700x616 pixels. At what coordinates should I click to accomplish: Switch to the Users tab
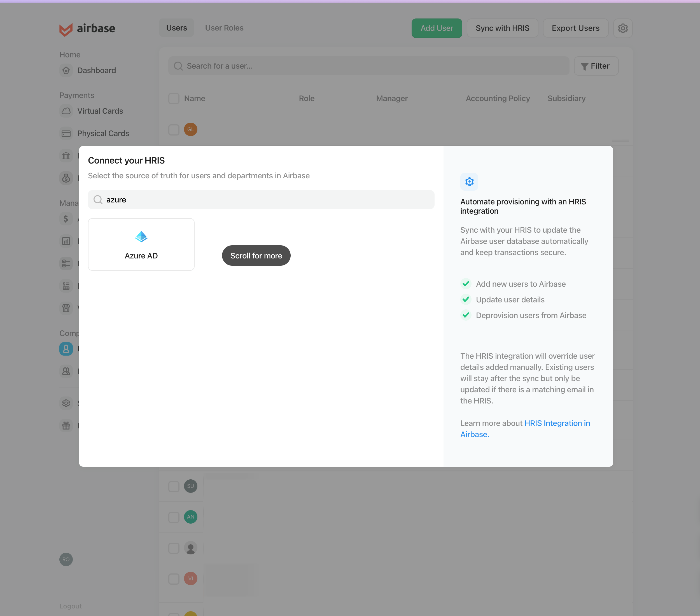177,27
